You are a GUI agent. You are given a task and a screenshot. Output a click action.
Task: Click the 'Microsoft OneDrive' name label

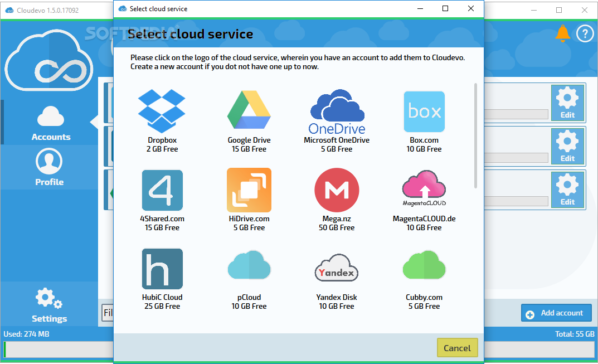point(337,140)
